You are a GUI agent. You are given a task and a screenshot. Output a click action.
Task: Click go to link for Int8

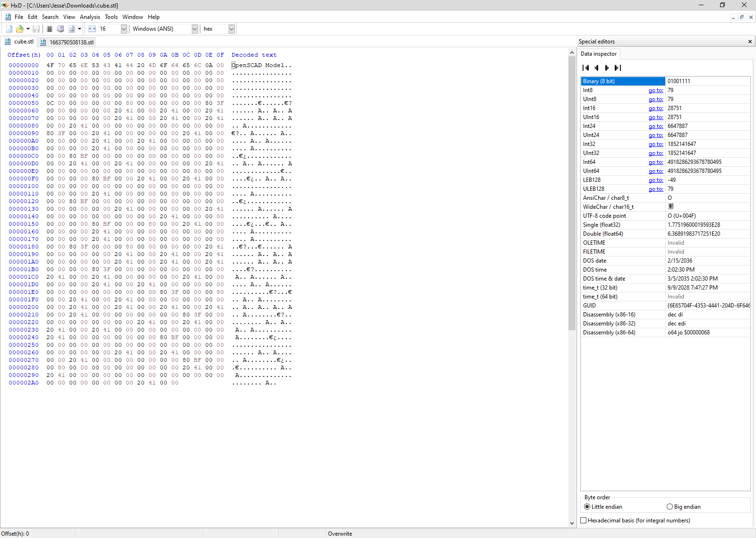(x=656, y=90)
